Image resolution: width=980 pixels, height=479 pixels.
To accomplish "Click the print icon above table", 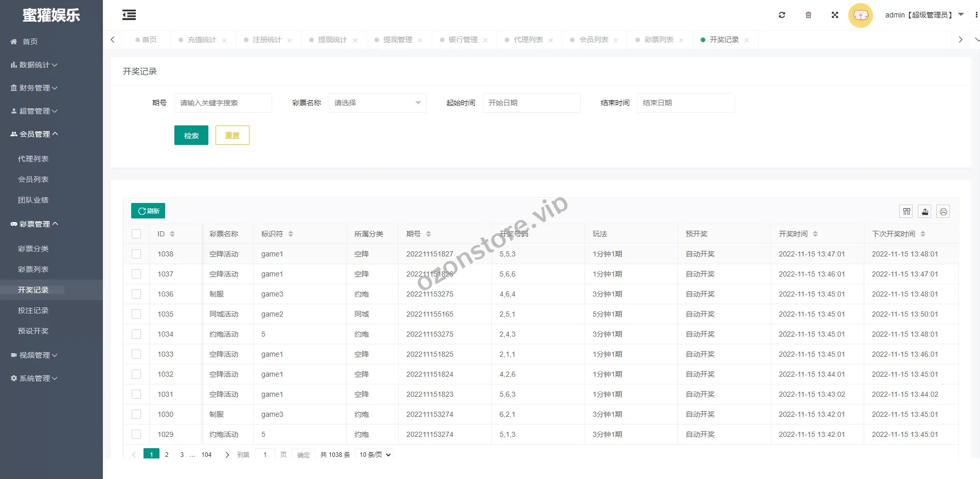I will pyautogui.click(x=943, y=211).
